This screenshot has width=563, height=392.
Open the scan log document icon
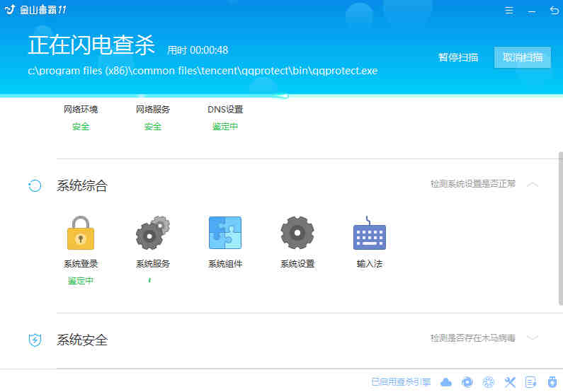tap(531, 382)
